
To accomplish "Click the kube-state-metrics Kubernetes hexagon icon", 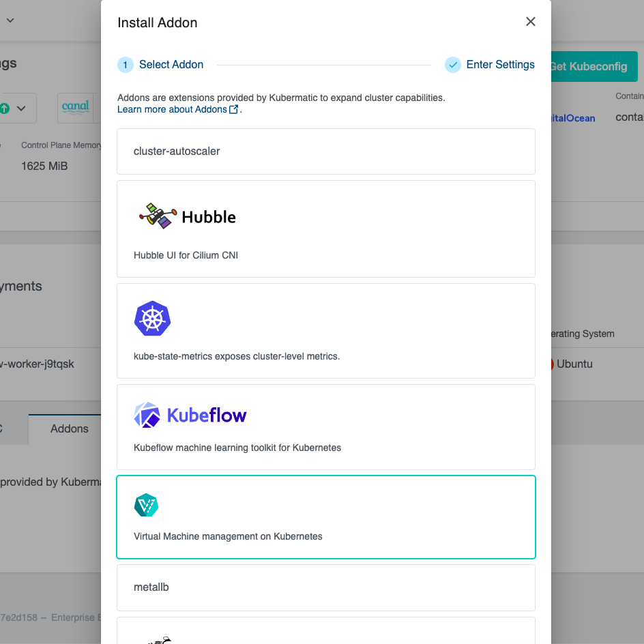I will (x=152, y=319).
